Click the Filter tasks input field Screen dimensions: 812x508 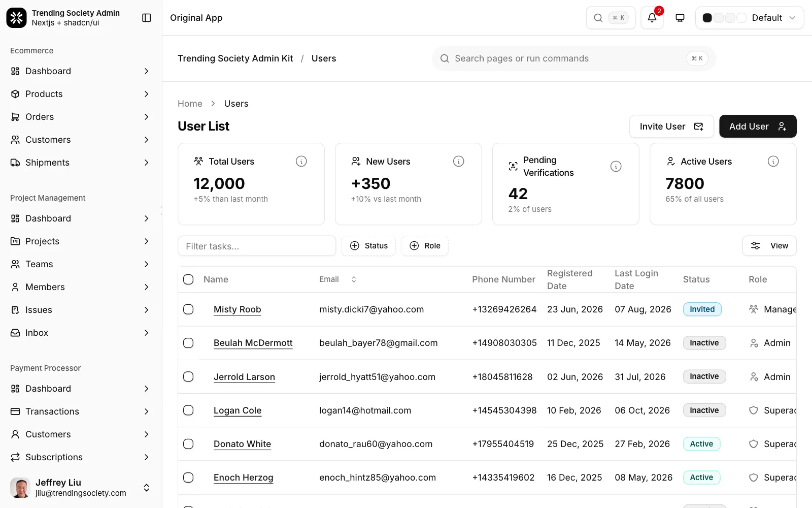pyautogui.click(x=257, y=246)
